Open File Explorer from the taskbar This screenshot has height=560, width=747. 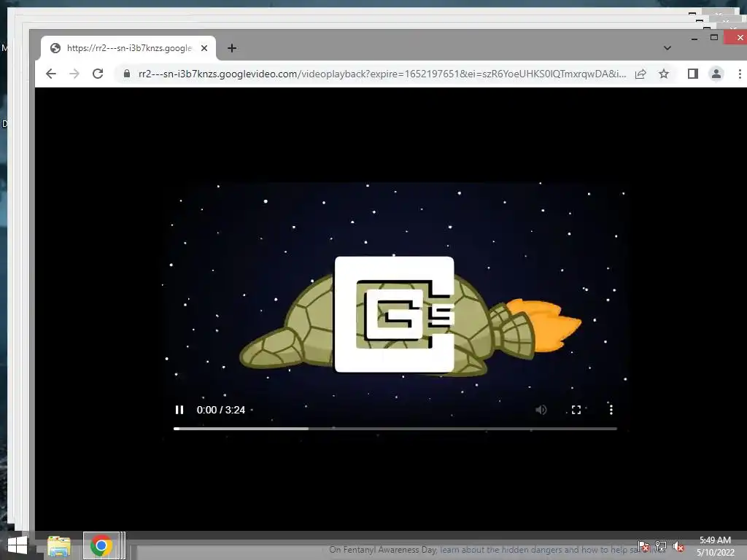(59, 545)
